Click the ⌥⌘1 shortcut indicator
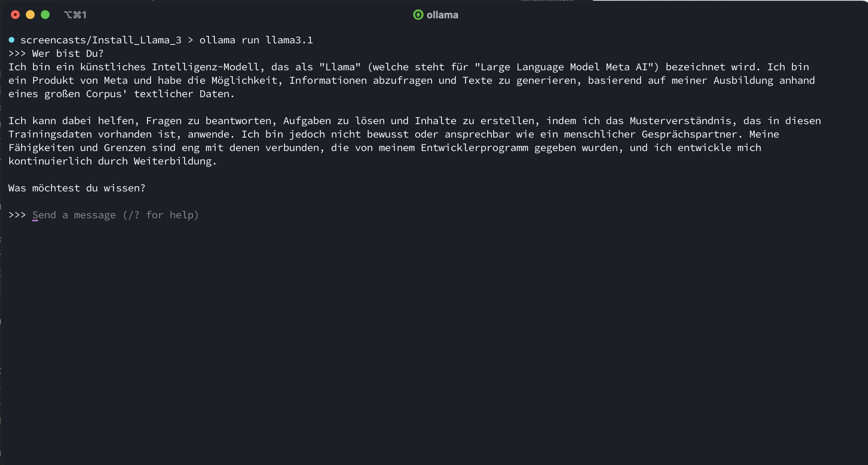Viewport: 868px width, 465px height. (75, 15)
